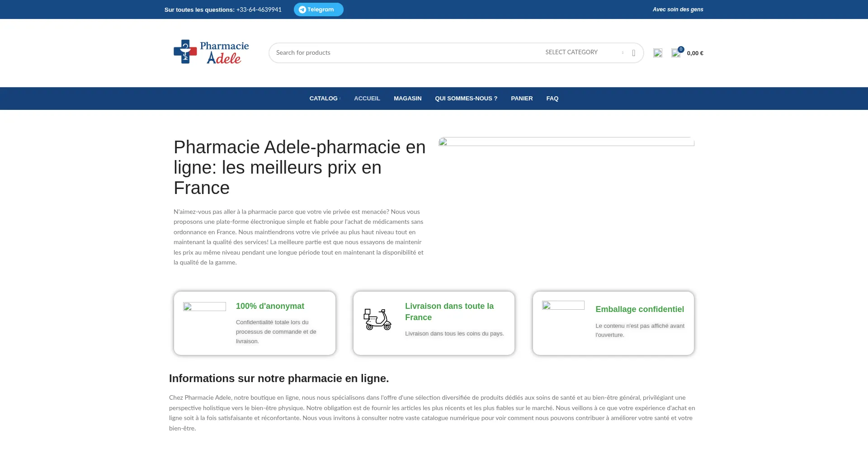Click the '100% d'anonymat' heading

pyautogui.click(x=270, y=306)
